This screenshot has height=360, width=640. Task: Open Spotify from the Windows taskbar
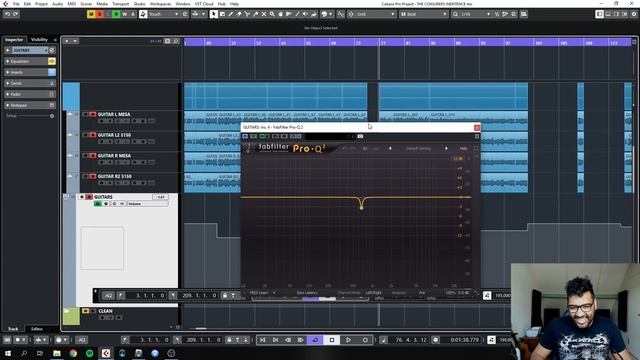click(x=89, y=353)
